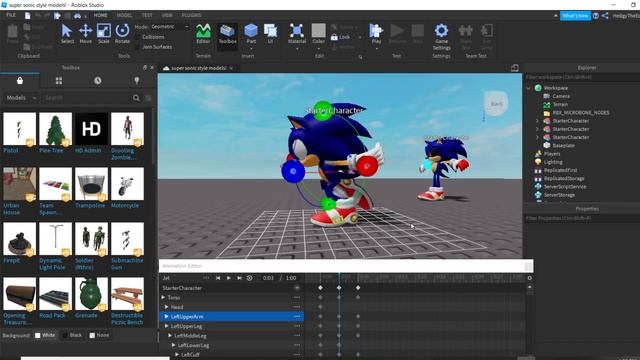
Task: Open the animation timeline settings gear
Action: 529,278
